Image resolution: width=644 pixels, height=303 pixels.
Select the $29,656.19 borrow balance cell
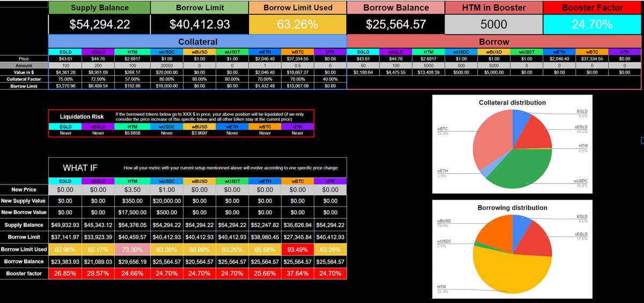pyautogui.click(x=131, y=261)
